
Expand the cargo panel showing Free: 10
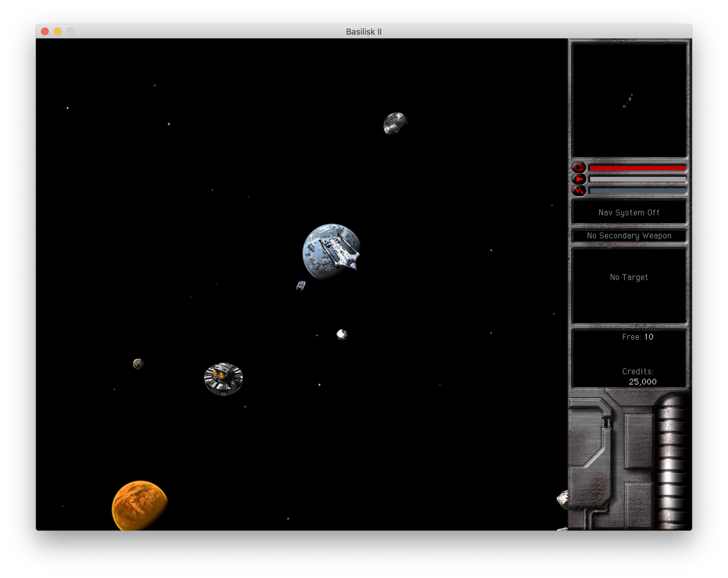click(638, 337)
